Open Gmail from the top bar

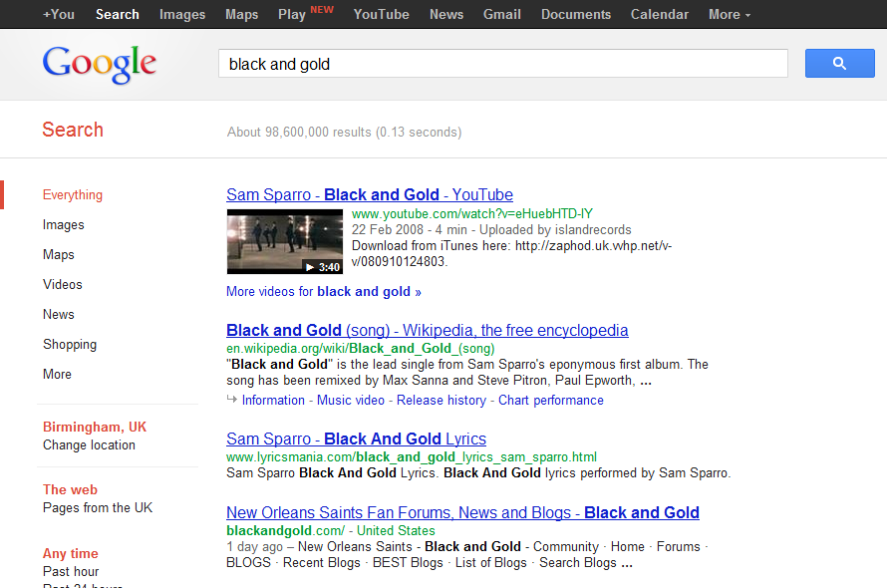501,14
